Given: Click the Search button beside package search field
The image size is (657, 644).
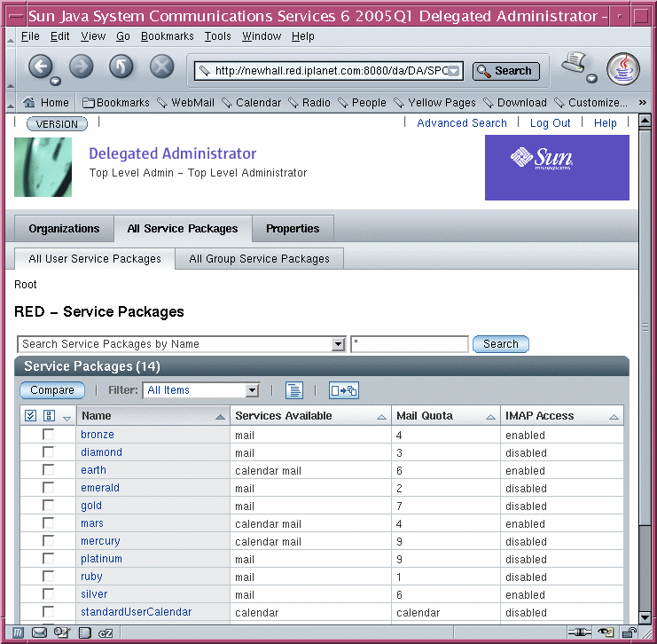Looking at the screenshot, I should (501, 344).
